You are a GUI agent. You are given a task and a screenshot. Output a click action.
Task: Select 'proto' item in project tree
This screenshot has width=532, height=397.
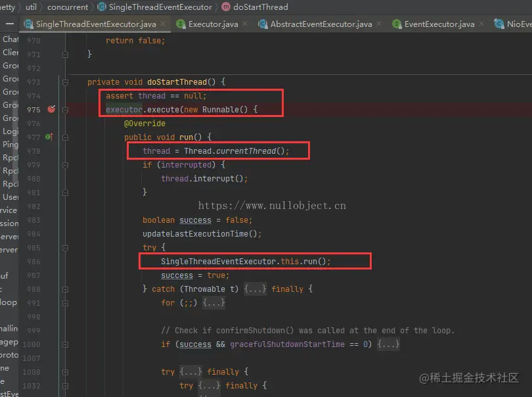(x=9, y=355)
